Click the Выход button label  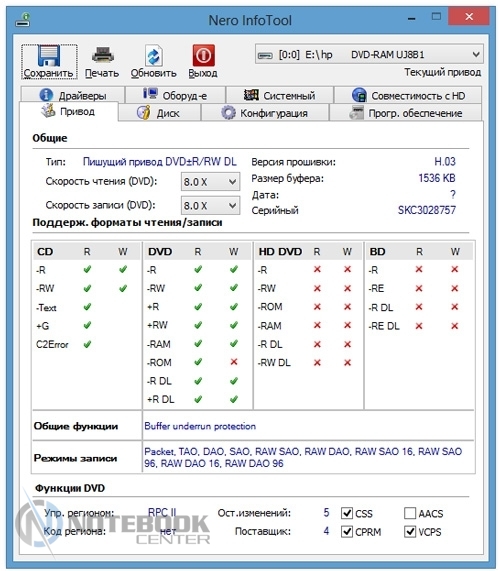pyautogui.click(x=203, y=73)
